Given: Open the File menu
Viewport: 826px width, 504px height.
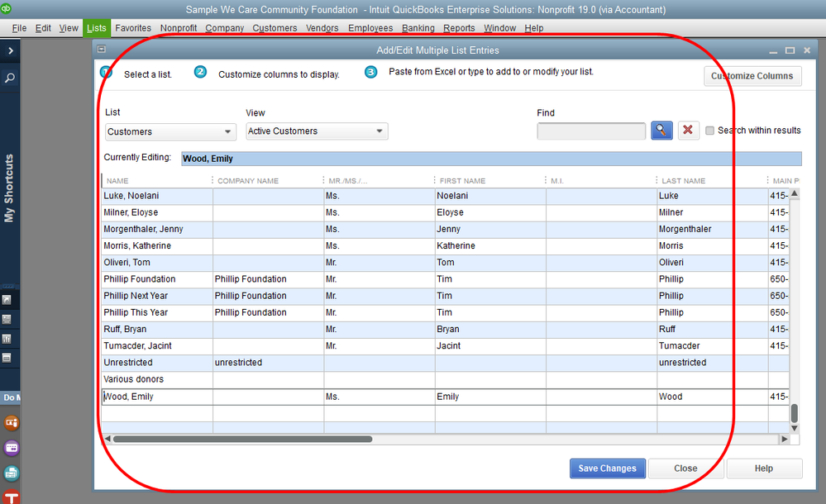Looking at the screenshot, I should pyautogui.click(x=19, y=28).
